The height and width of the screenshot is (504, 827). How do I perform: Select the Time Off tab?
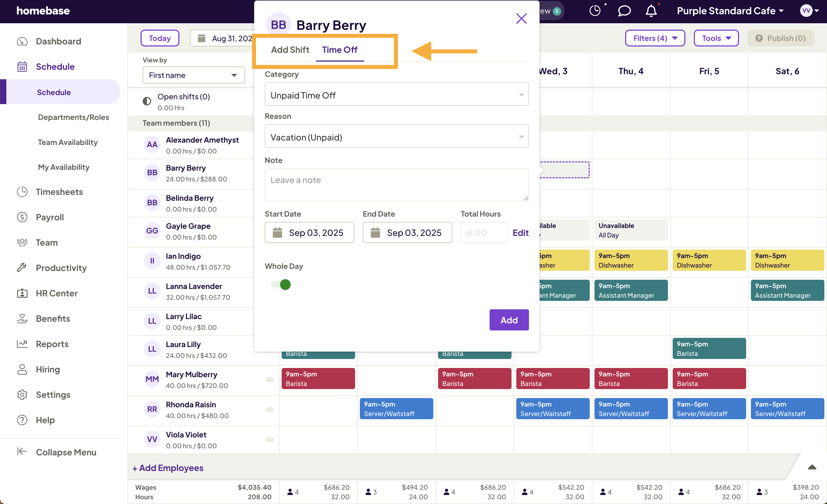tap(340, 50)
